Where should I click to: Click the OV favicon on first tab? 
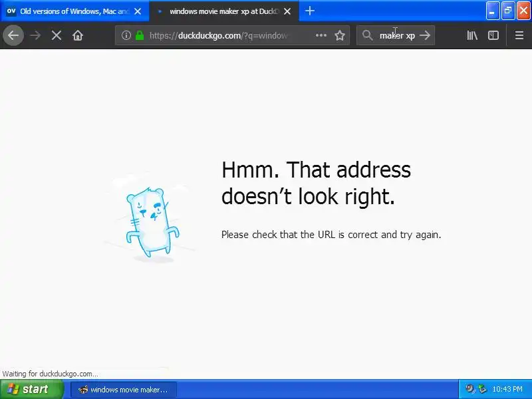coord(11,11)
